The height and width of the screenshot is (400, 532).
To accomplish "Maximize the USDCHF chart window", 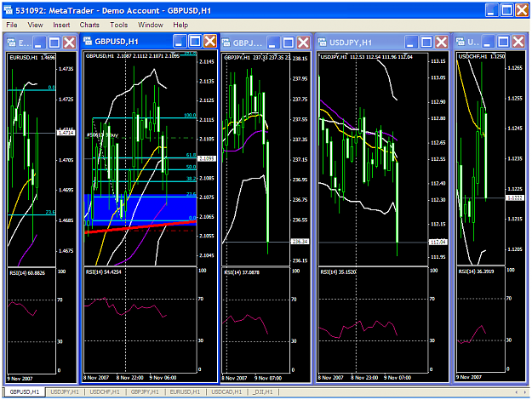I will 504,42.
